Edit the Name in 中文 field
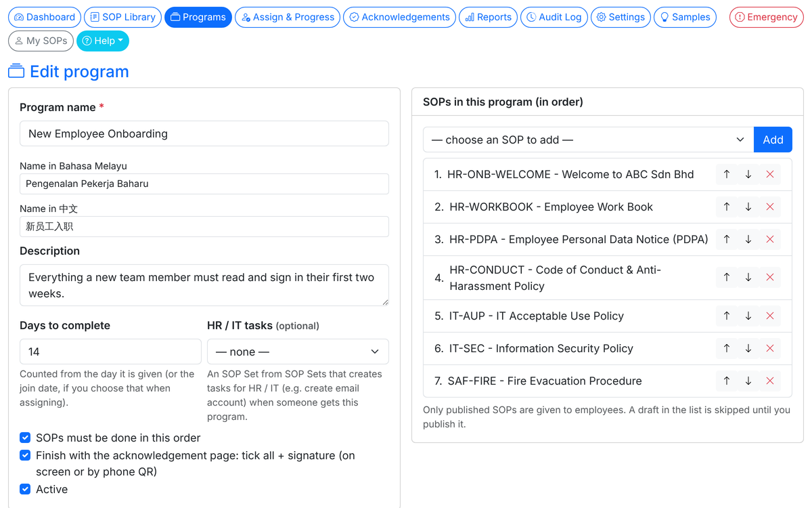Screen dimensions: 812x508 point(204,226)
